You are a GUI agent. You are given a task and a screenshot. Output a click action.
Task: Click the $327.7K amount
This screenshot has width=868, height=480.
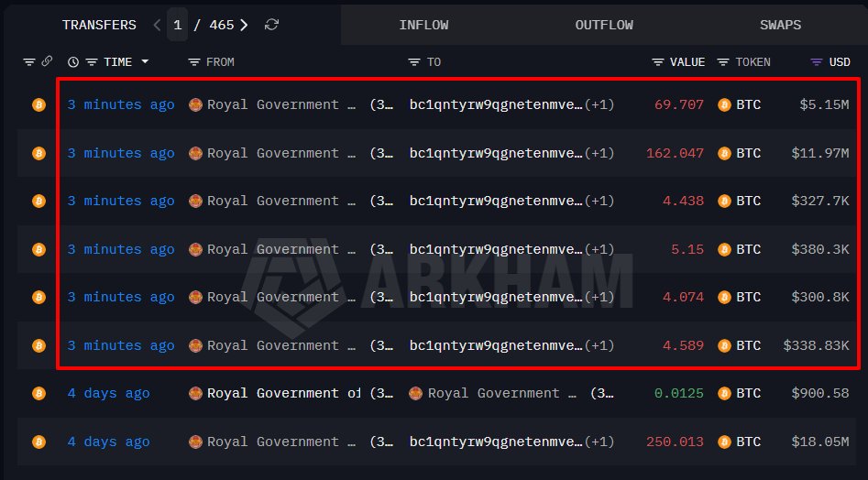click(x=819, y=201)
